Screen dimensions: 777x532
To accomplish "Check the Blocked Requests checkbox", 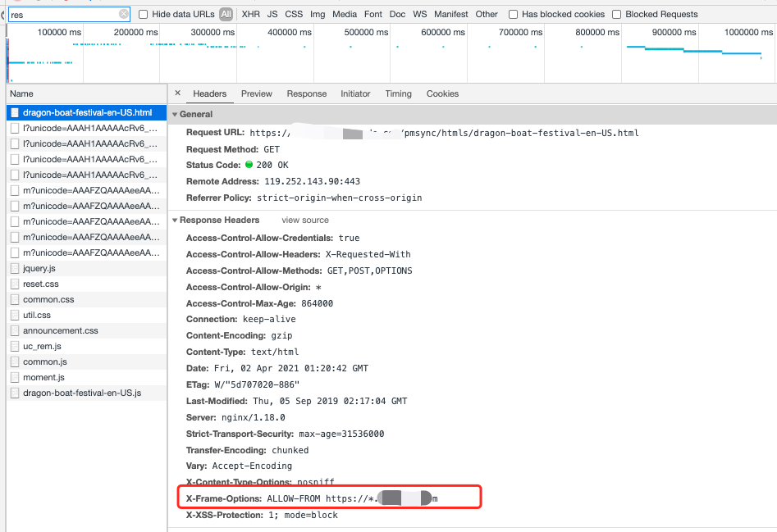I will tap(616, 15).
